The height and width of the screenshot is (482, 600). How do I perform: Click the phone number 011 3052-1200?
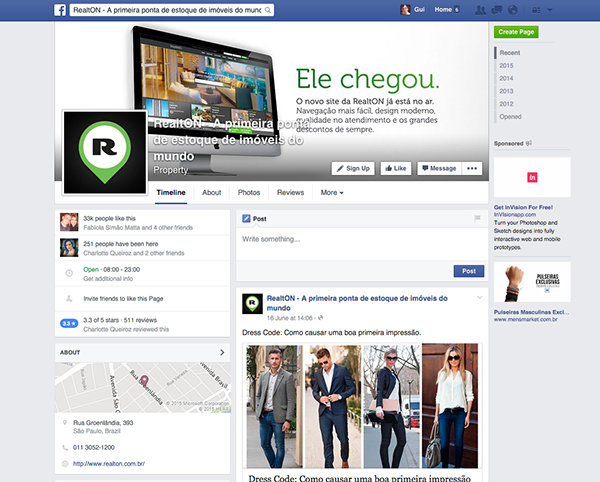[x=94, y=448]
